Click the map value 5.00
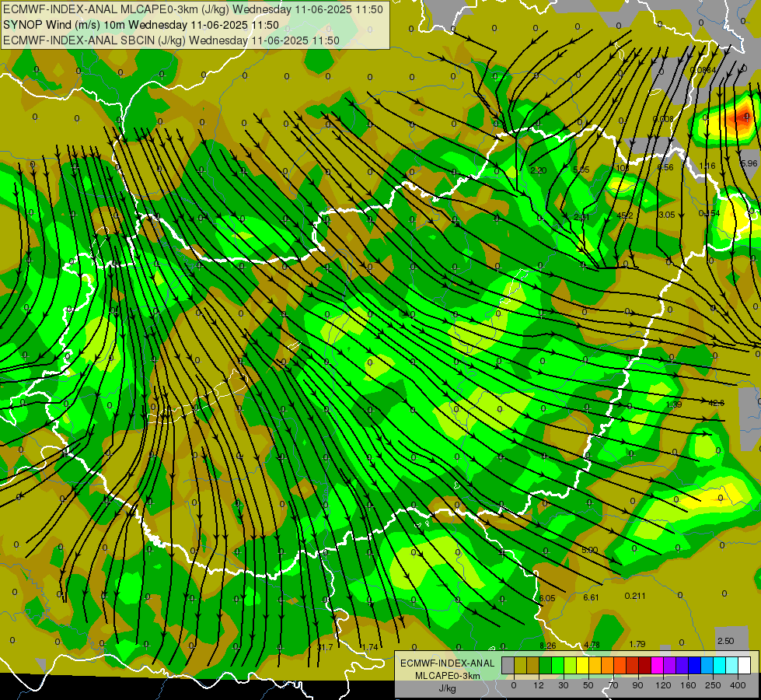 [589, 550]
